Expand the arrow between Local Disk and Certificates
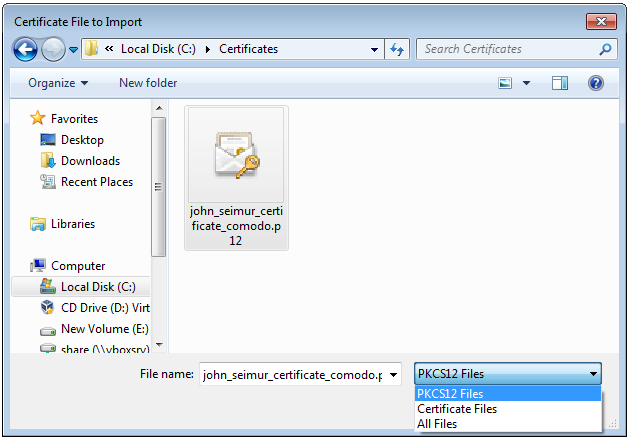This screenshot has height=438, width=629. point(207,49)
